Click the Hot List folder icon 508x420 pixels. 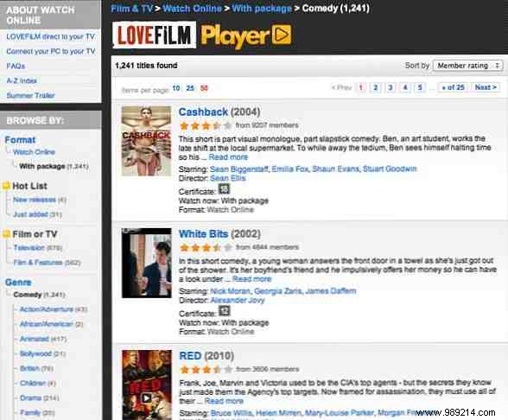(6, 186)
